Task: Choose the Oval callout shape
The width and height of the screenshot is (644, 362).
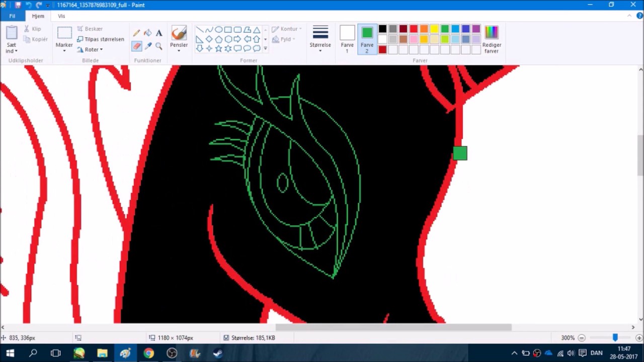Action: pyautogui.click(x=247, y=49)
